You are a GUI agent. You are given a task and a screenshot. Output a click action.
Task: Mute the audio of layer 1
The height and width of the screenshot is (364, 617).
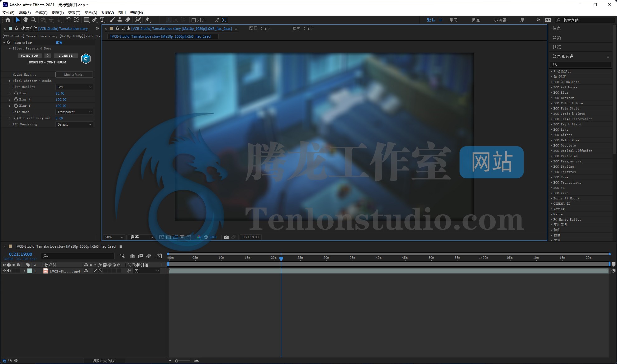pyautogui.click(x=9, y=271)
